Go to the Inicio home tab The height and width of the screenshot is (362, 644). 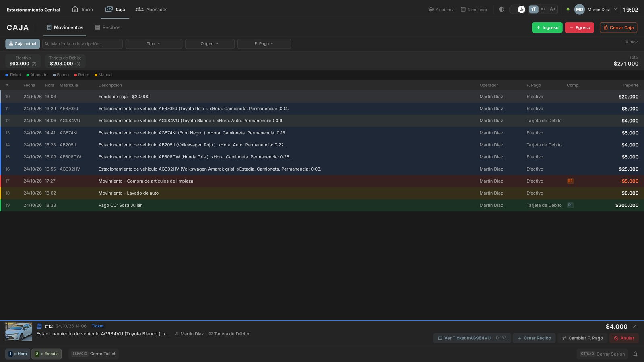click(x=83, y=9)
